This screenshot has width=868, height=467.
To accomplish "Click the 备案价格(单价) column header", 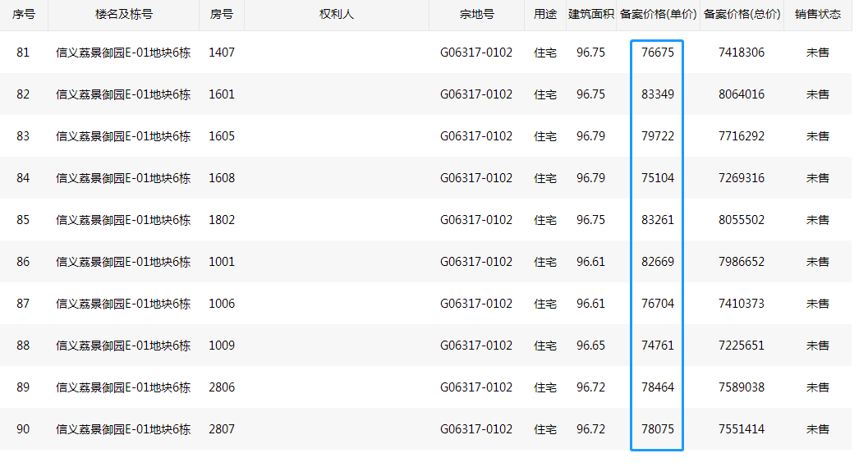I will (x=658, y=15).
